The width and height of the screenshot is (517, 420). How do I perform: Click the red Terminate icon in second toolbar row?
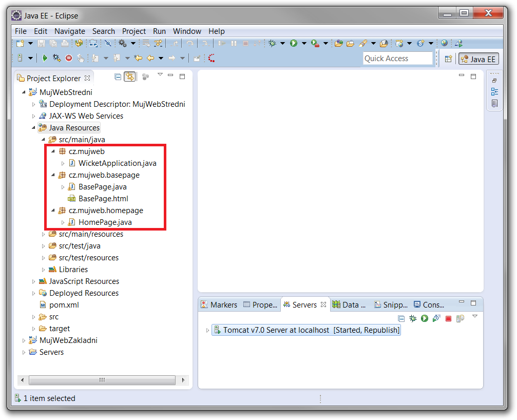(69, 59)
